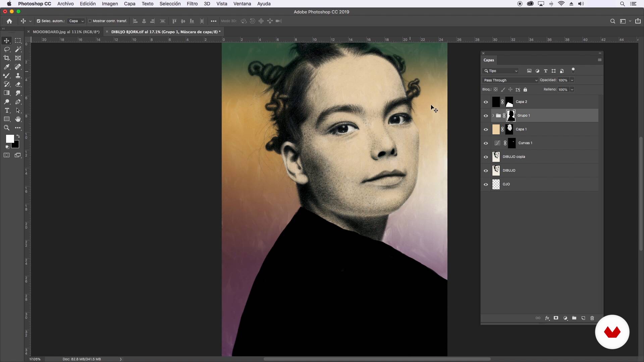Create a new group folder icon
This screenshot has height=362, width=644.
tap(574, 318)
